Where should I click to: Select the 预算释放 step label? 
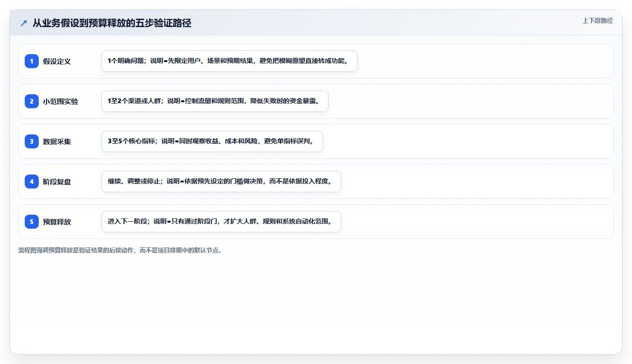57,222
